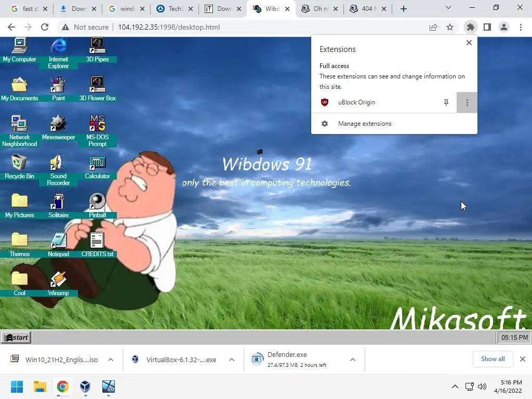Open the tab search dropdown arrow
Screen dimensions: 532x399
coord(448,7)
